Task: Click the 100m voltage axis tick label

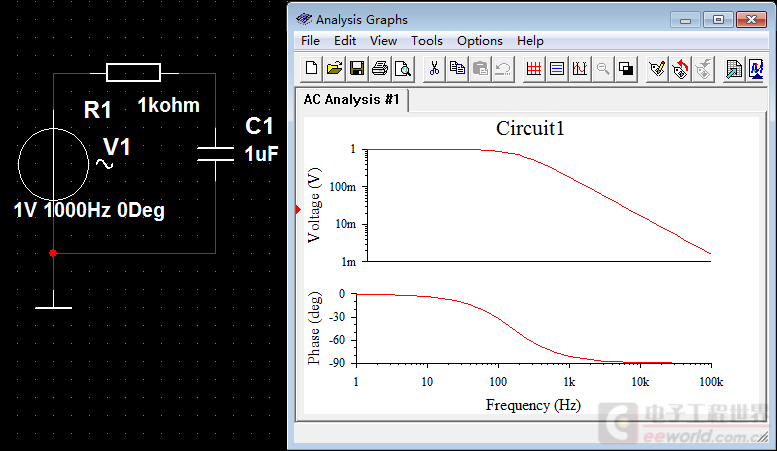Action: pos(342,187)
